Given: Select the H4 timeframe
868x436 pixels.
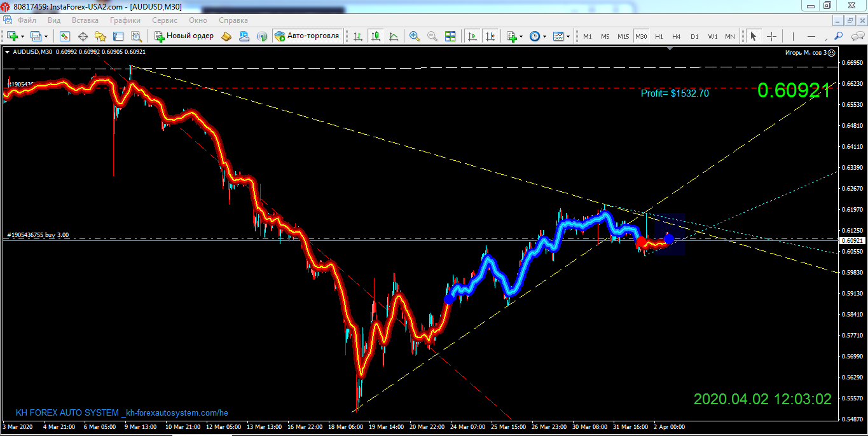Looking at the screenshot, I should tap(677, 36).
